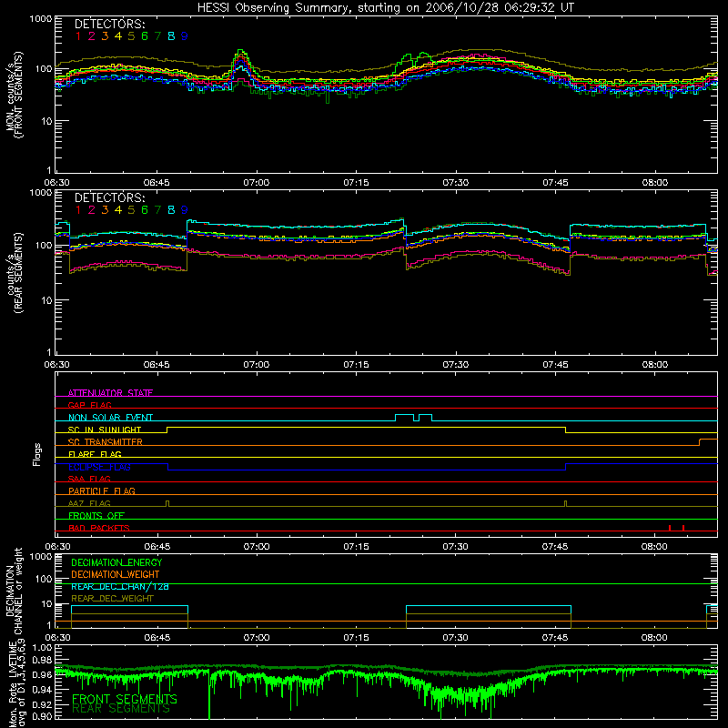The image size is (728, 728).
Task: Click the 0.98 y-axis tick of the livetime plot
Action: pyautogui.click(x=42, y=660)
